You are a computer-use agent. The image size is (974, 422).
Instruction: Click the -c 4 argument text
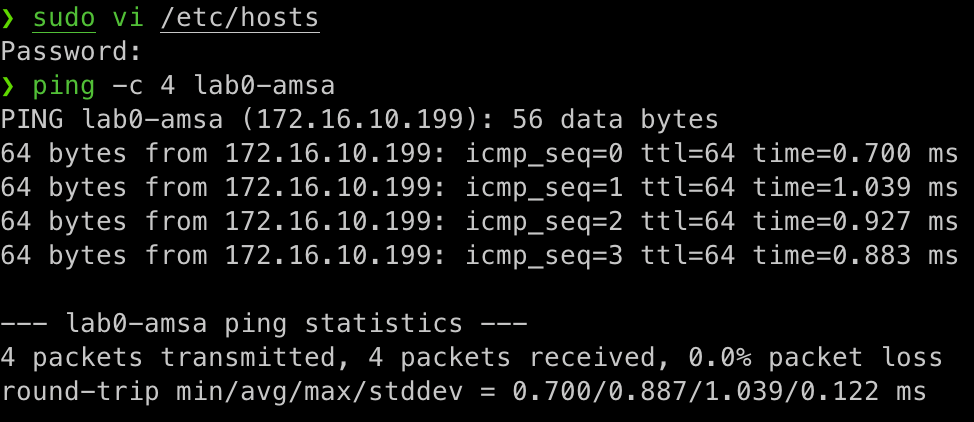(144, 86)
